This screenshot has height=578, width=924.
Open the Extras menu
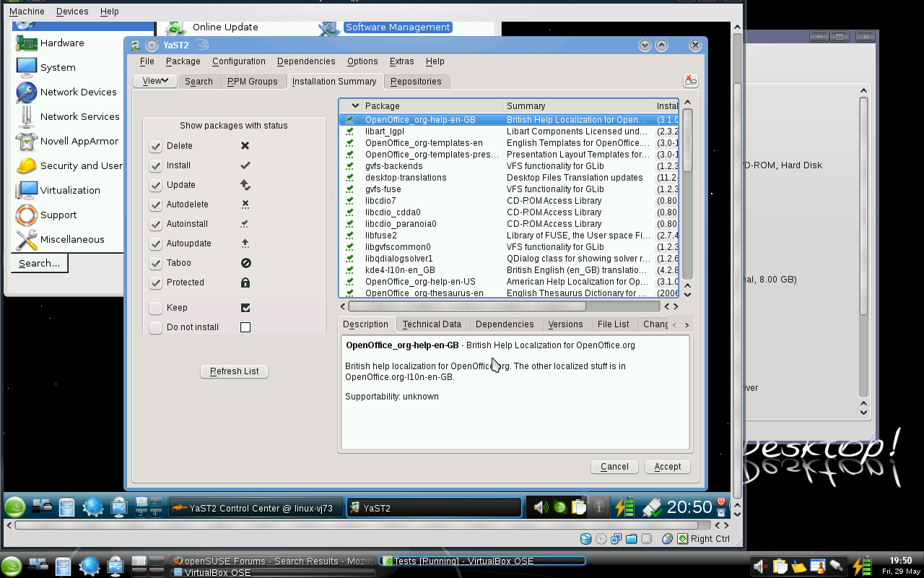click(402, 61)
